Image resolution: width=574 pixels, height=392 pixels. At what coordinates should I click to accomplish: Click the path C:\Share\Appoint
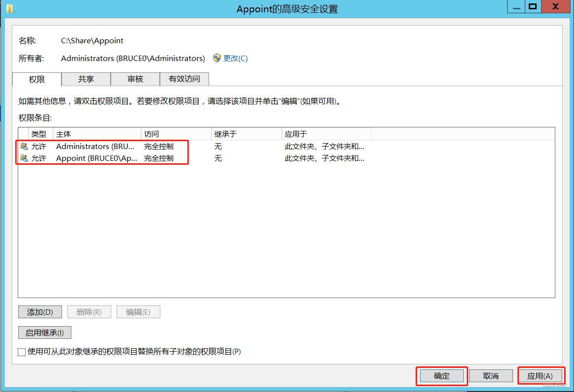tap(92, 41)
